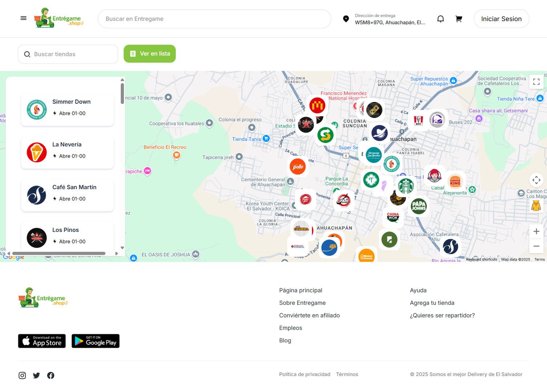This screenshot has width=547, height=392.
Task: Open Empleos link
Action: [291, 328]
